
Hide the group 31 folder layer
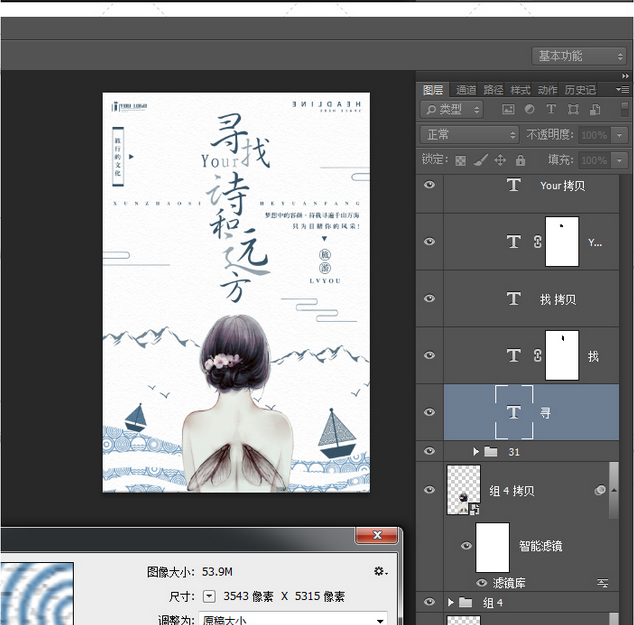pyautogui.click(x=430, y=452)
